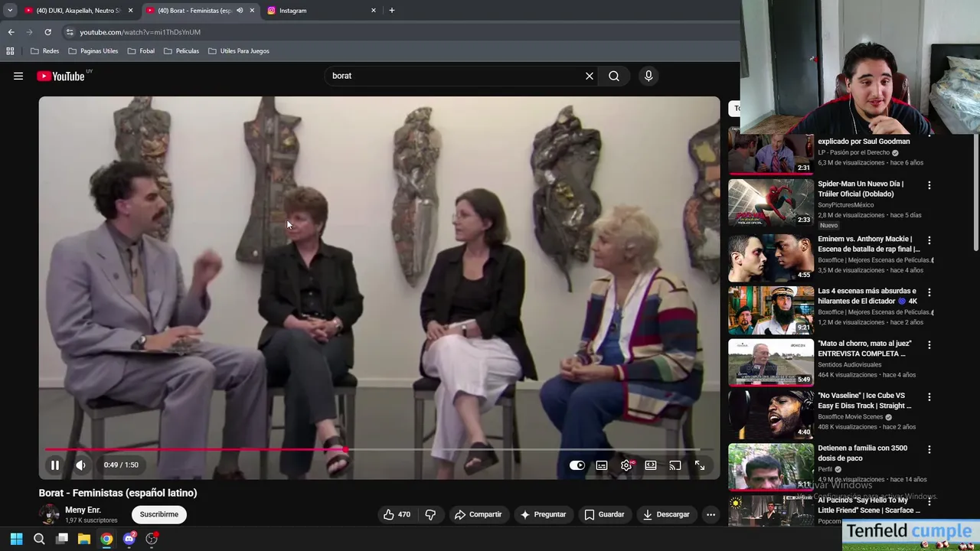Open Eminem vs. Anthony Mackie video thumbnail

[x=771, y=258]
